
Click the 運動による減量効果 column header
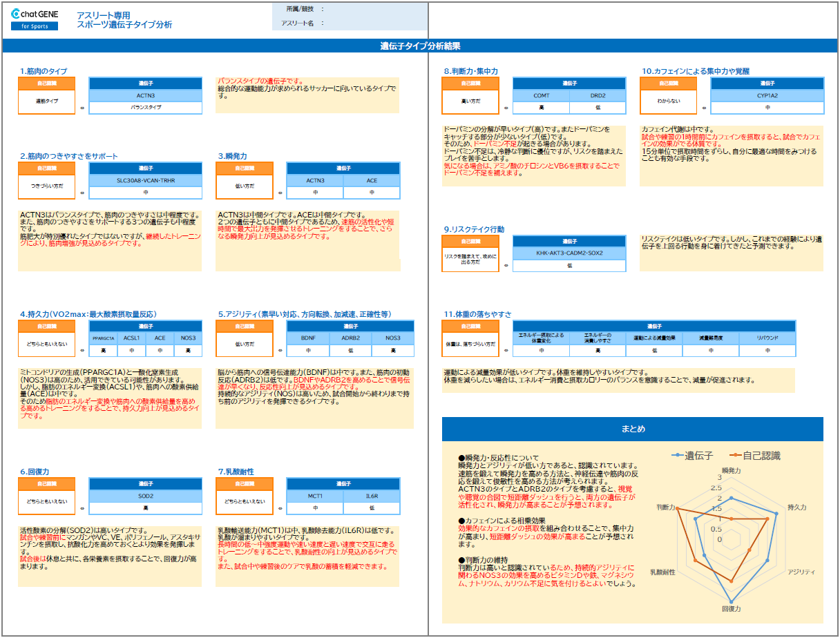tap(653, 338)
